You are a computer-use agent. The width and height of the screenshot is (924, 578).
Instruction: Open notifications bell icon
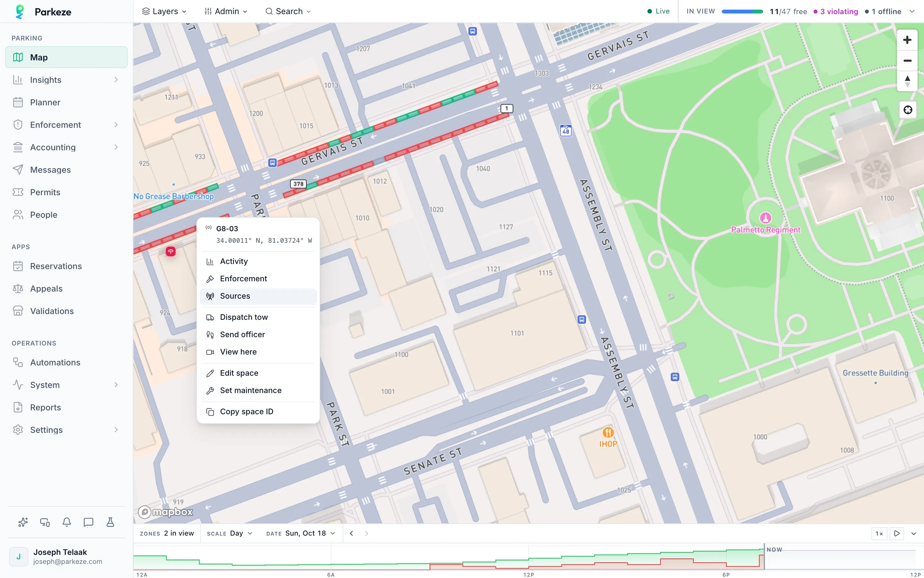pyautogui.click(x=67, y=522)
